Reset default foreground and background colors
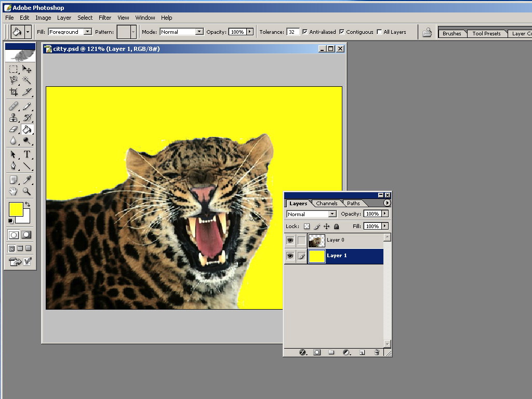Screen dimensions: 532x399 click(10, 221)
